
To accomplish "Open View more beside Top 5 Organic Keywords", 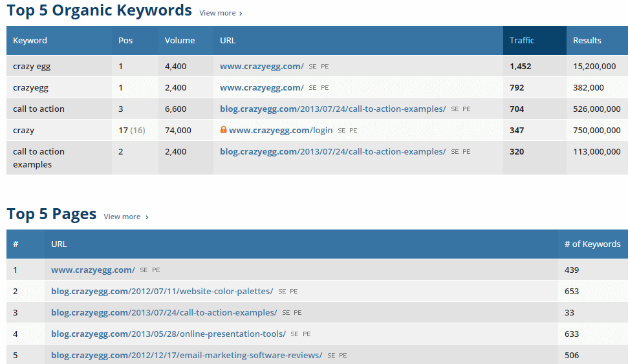I will coord(221,13).
